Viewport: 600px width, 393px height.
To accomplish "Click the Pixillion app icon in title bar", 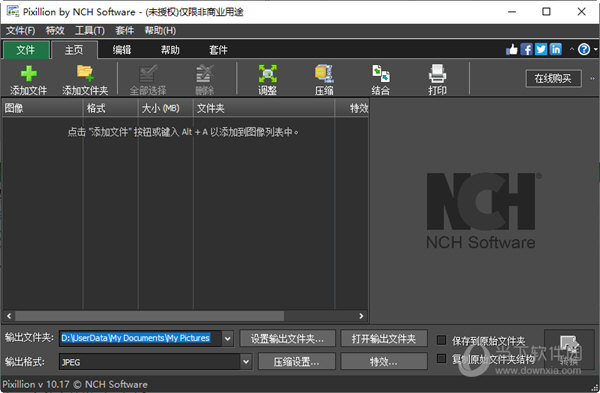I will point(13,11).
